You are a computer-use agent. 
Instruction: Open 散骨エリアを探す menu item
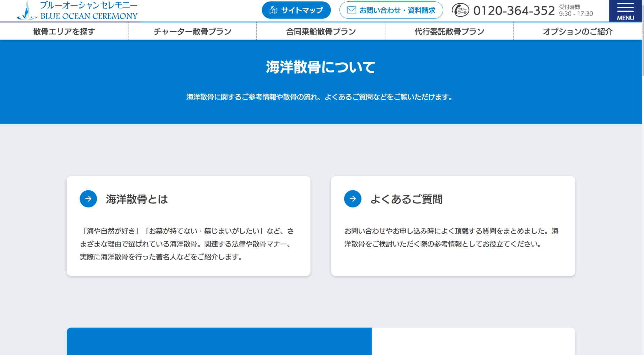pos(64,32)
